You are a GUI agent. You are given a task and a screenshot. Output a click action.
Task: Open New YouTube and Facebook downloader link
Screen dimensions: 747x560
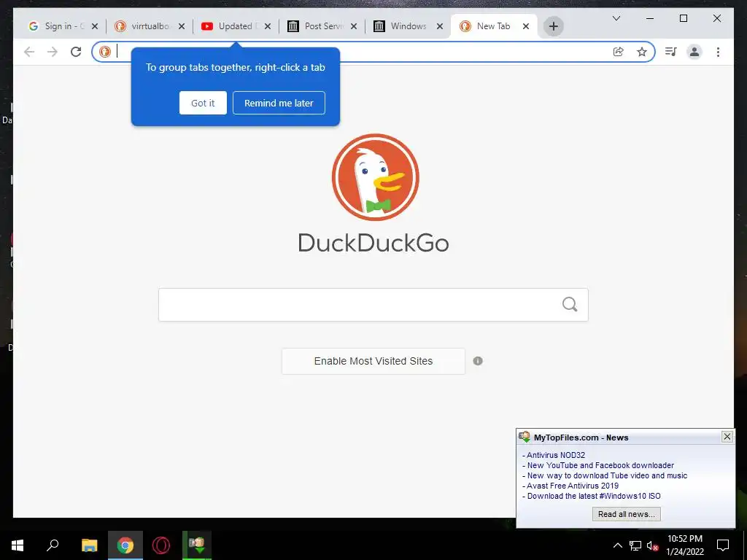point(600,465)
